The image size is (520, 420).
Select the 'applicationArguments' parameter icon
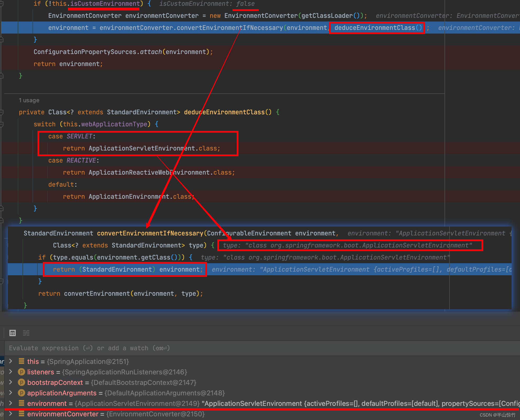21,393
